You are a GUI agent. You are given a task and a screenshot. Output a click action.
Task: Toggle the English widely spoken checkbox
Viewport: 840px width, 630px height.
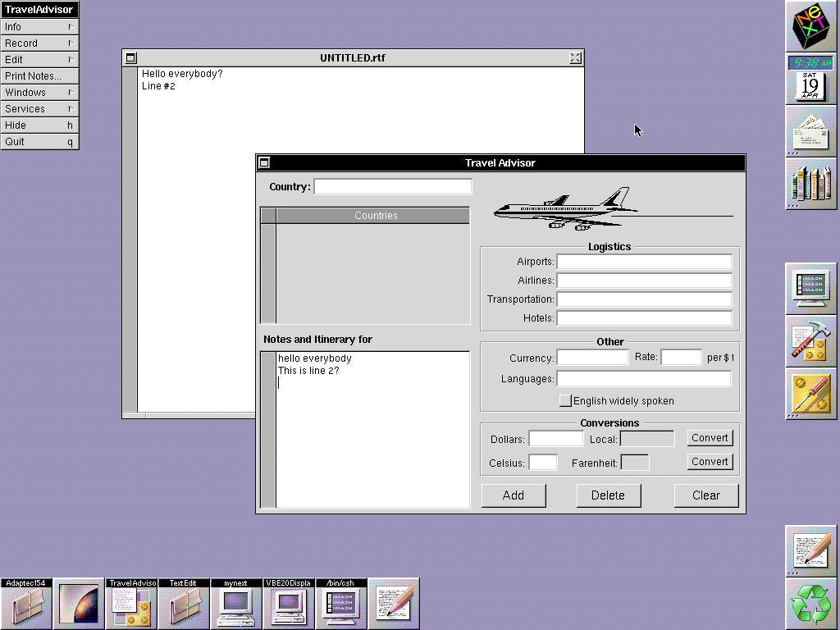tap(565, 401)
